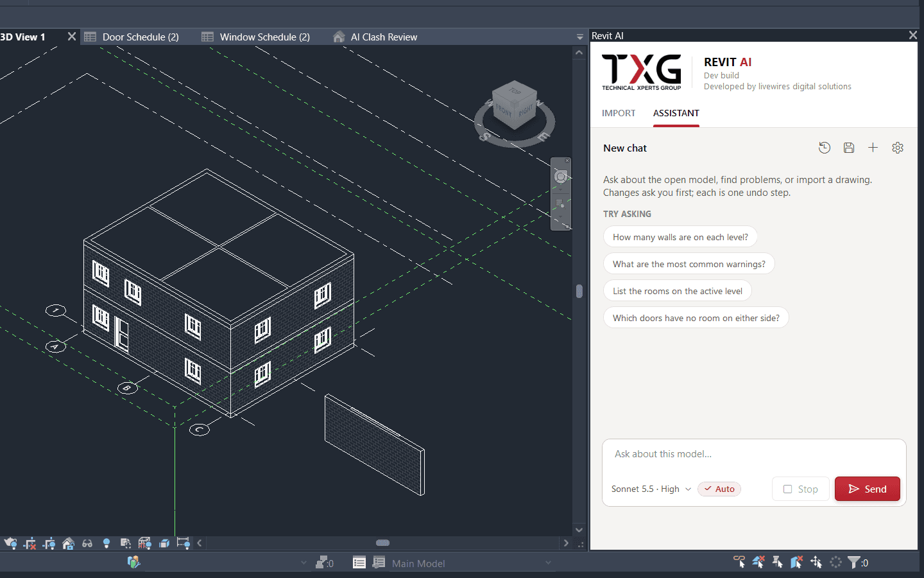Toggle select elements by face icon
This screenshot has height=578, width=924.
pos(797,563)
